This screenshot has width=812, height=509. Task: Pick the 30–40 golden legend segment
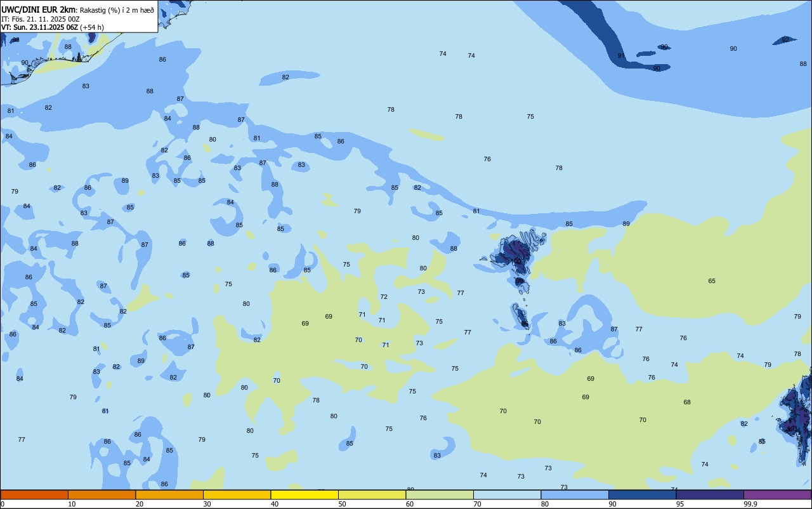coord(237,494)
